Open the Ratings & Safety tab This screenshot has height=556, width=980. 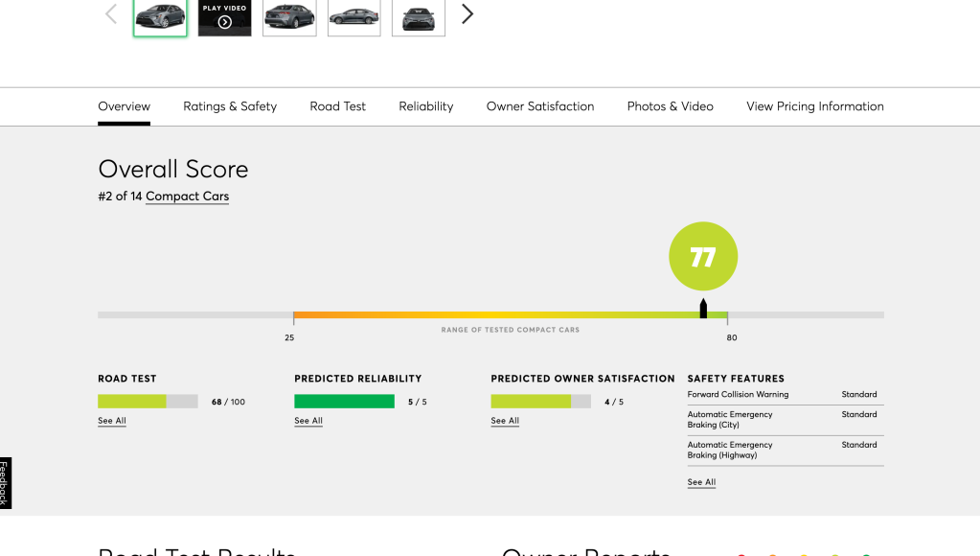(x=230, y=106)
